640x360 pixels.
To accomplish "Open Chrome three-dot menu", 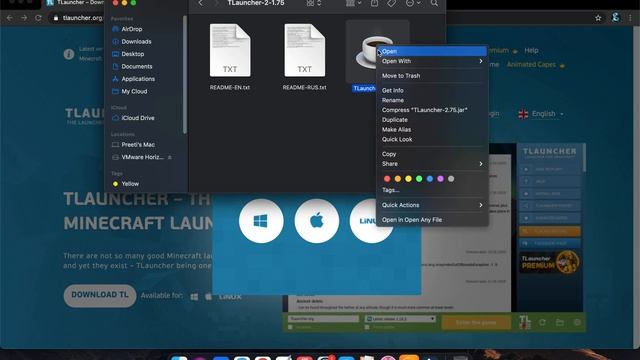I will (630, 18).
